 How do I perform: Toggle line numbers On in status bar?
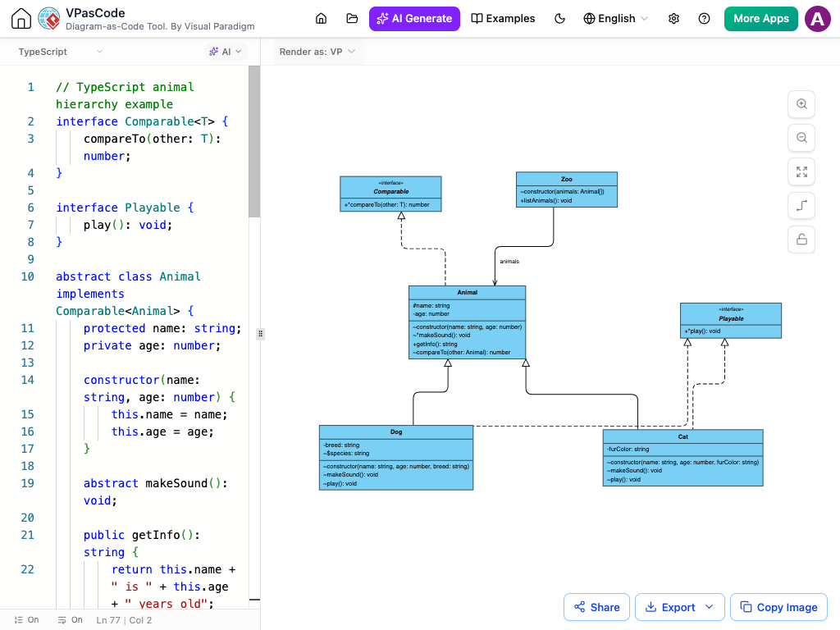(27, 620)
